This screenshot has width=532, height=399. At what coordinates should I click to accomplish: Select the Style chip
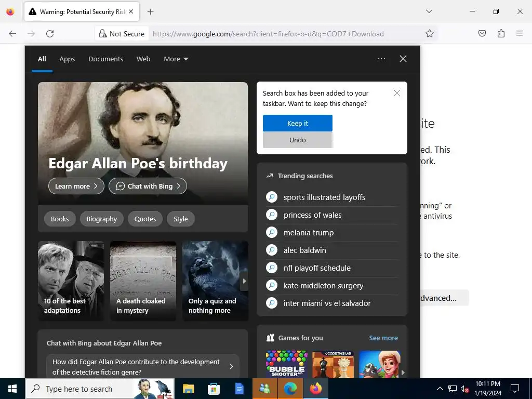click(180, 219)
